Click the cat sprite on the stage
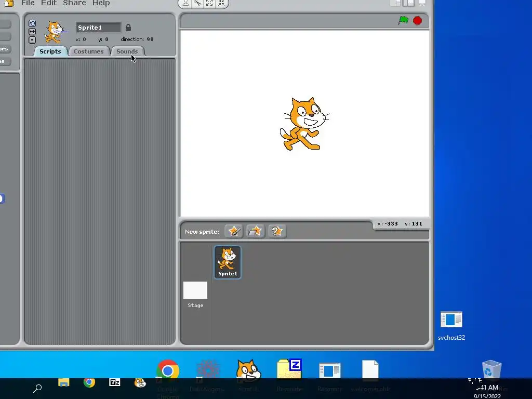 coord(303,124)
